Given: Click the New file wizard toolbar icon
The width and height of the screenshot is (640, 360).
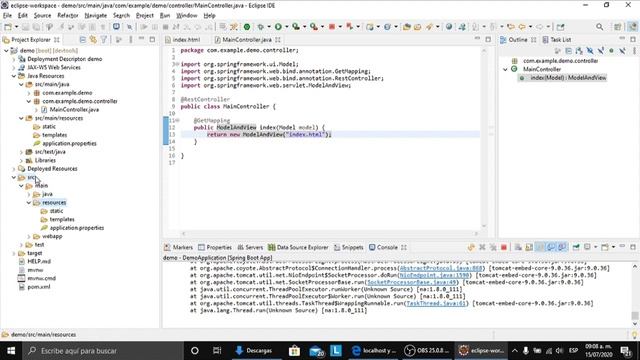Looking at the screenshot, I should (8, 27).
